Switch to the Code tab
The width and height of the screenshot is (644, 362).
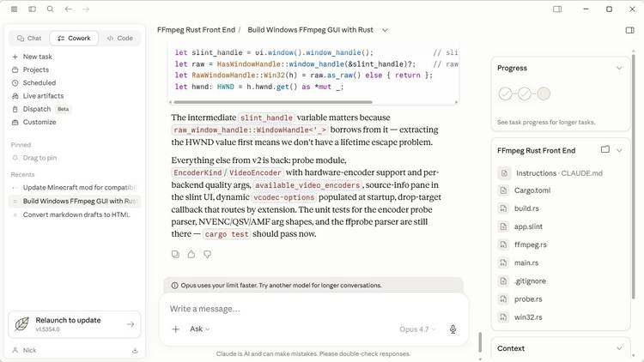point(120,38)
